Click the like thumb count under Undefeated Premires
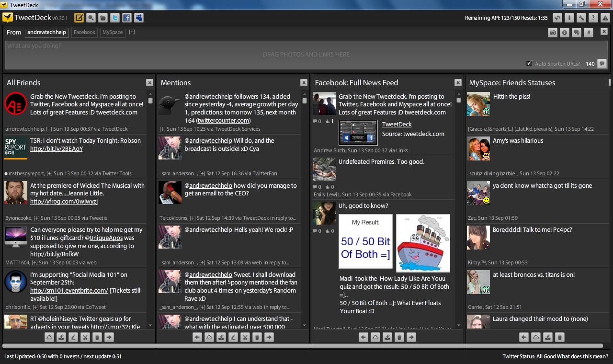This screenshot has width=613, height=364. [329, 187]
